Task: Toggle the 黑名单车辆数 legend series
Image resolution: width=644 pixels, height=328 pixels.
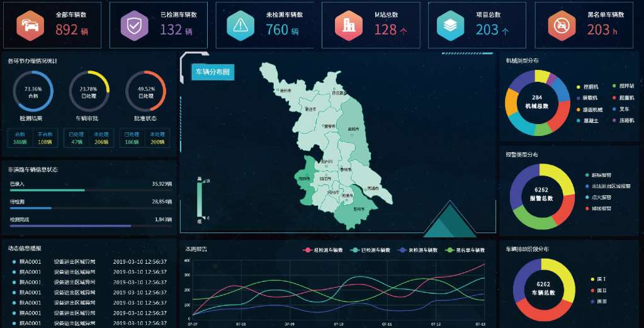Action: (465, 250)
